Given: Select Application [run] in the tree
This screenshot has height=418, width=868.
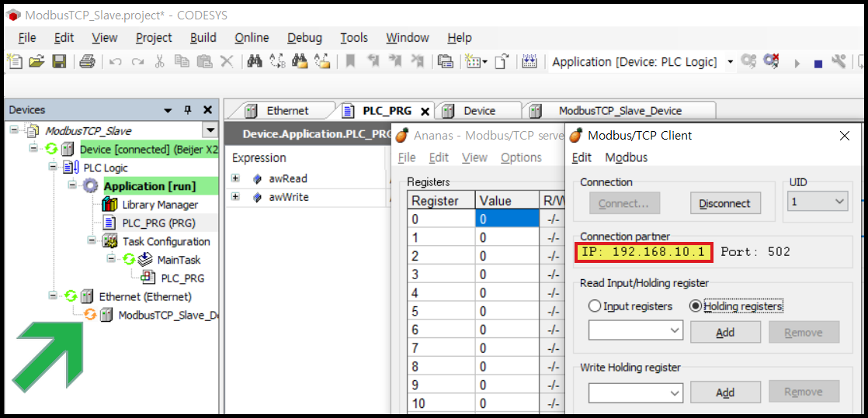Looking at the screenshot, I should [x=150, y=186].
